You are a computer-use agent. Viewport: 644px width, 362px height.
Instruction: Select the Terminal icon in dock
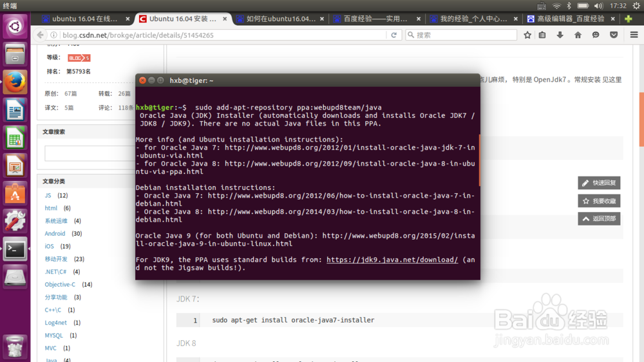point(15,249)
